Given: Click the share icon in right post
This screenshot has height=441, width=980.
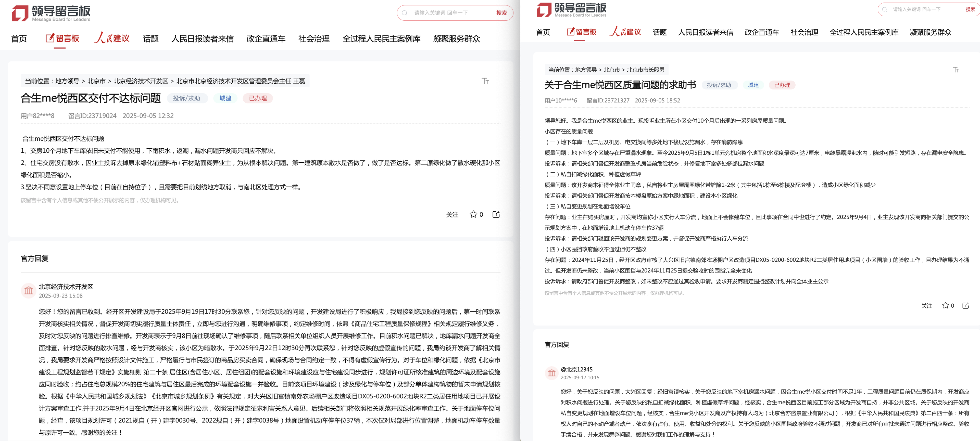Looking at the screenshot, I should click(x=965, y=305).
